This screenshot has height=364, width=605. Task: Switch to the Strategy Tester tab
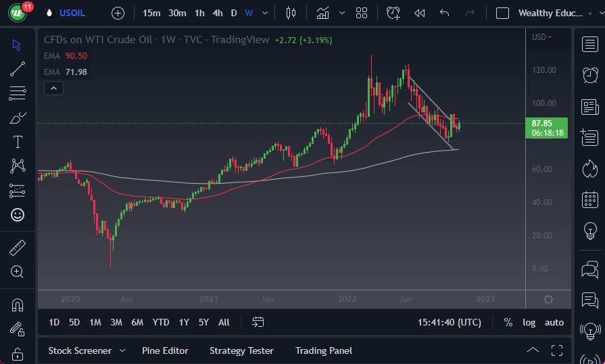pos(241,350)
